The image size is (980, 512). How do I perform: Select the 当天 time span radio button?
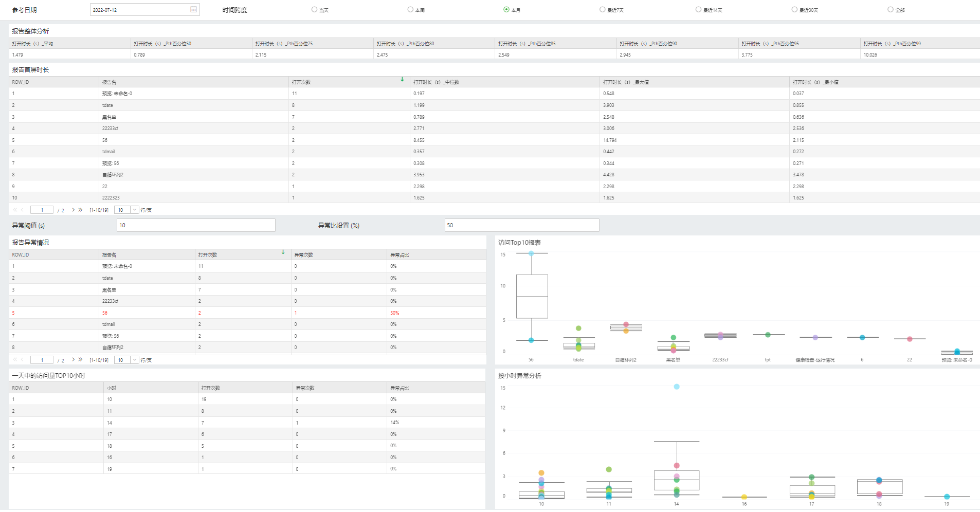point(313,9)
